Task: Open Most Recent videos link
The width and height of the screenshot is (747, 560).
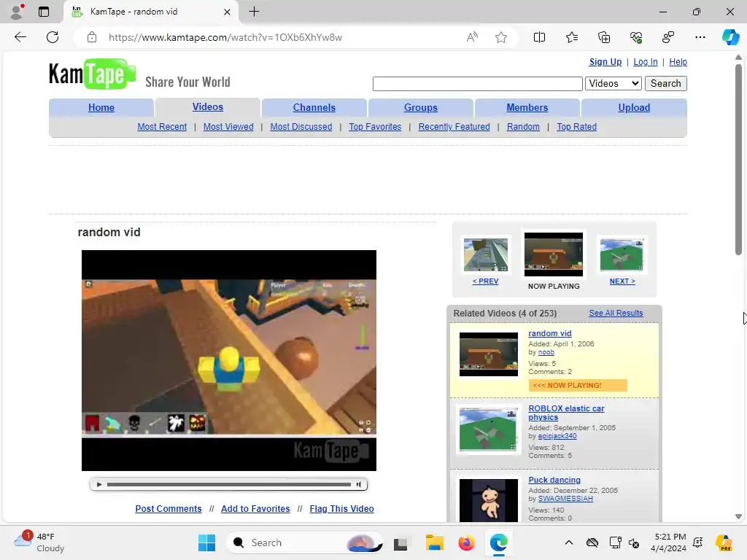Action: (x=162, y=127)
